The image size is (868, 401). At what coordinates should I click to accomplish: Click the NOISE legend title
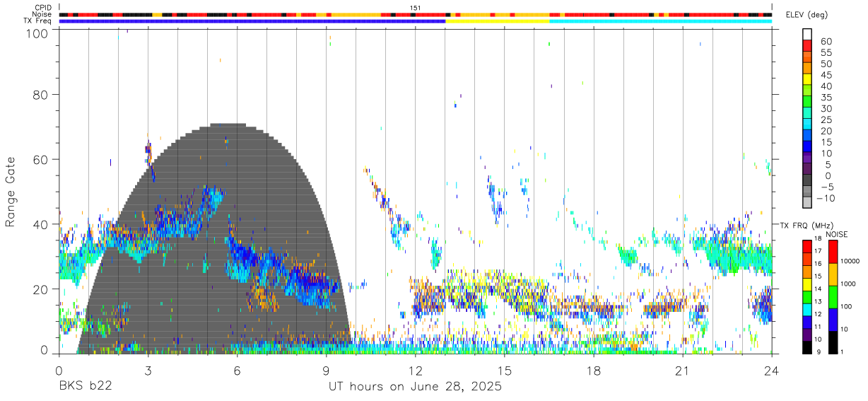pos(836,234)
